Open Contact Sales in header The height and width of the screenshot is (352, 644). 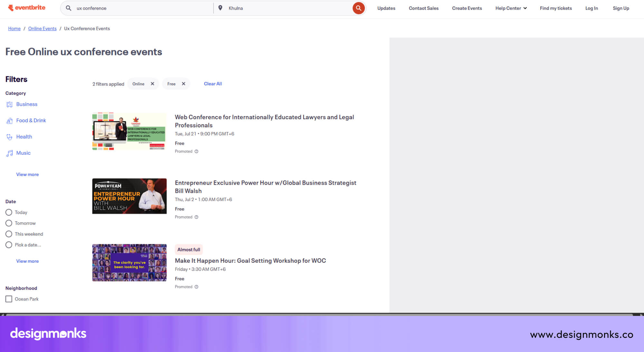tap(423, 8)
